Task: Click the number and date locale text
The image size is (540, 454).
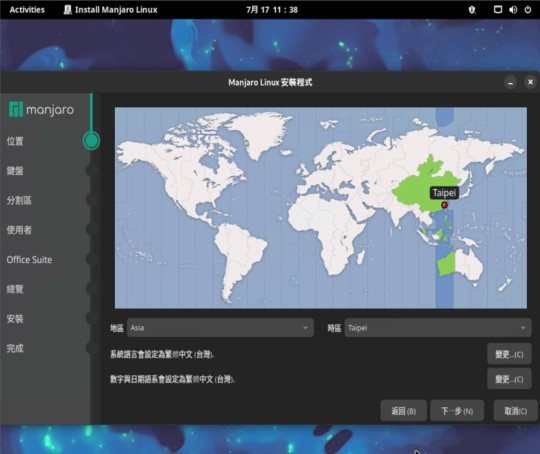Action: click(173, 379)
